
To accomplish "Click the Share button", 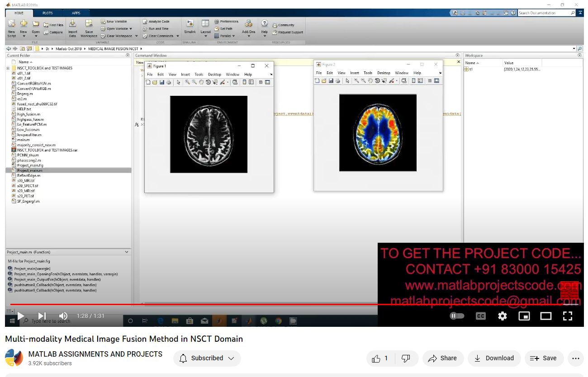I will [443, 358].
